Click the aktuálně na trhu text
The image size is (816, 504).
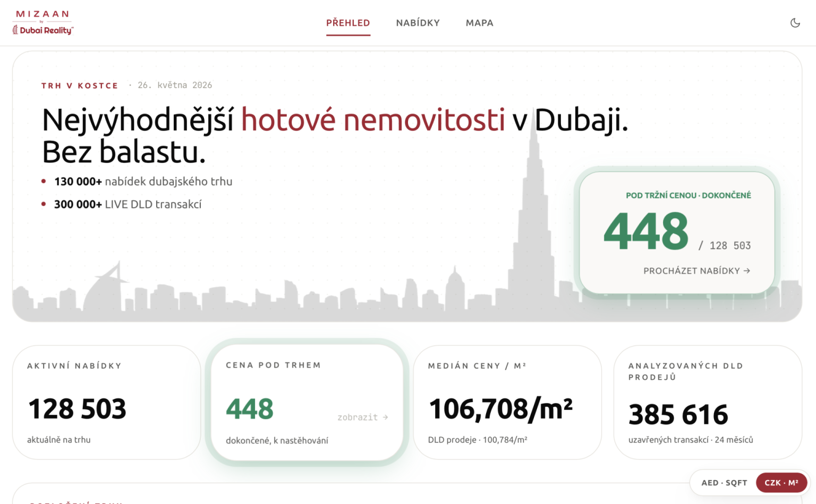(x=59, y=440)
